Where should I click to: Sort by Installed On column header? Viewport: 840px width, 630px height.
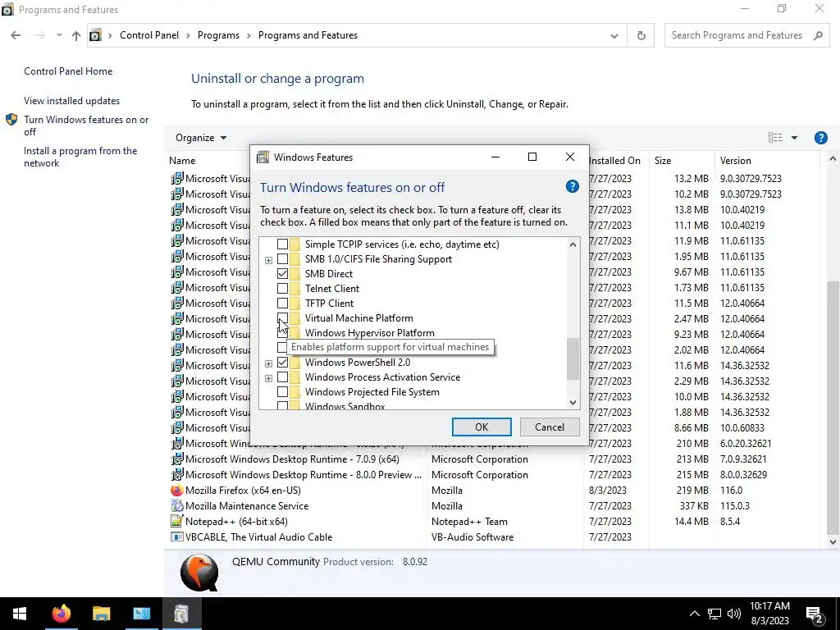[616, 160]
